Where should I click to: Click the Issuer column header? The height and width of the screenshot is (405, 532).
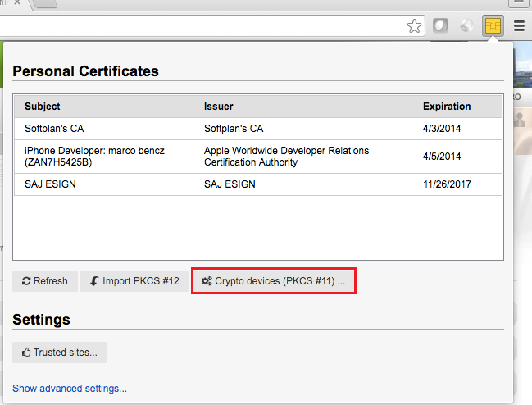pos(219,107)
